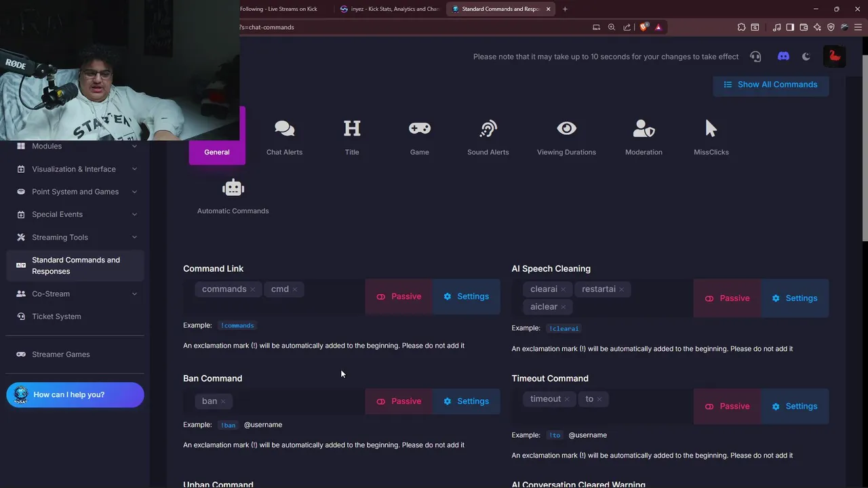Open the Chat Alerts category
Screen dimensions: 868x488
[284, 138]
